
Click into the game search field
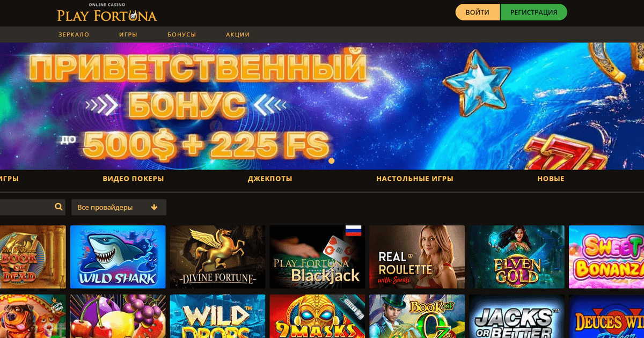pyautogui.click(x=27, y=207)
